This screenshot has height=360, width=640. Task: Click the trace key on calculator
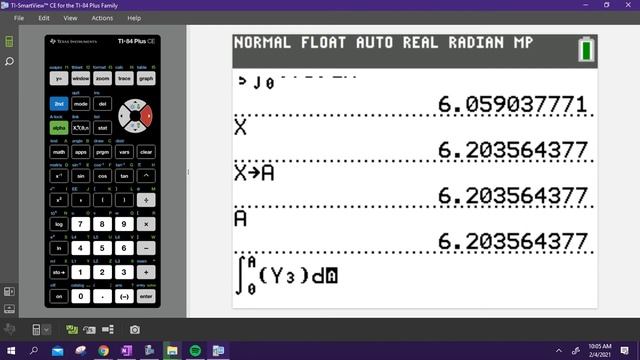[124, 78]
